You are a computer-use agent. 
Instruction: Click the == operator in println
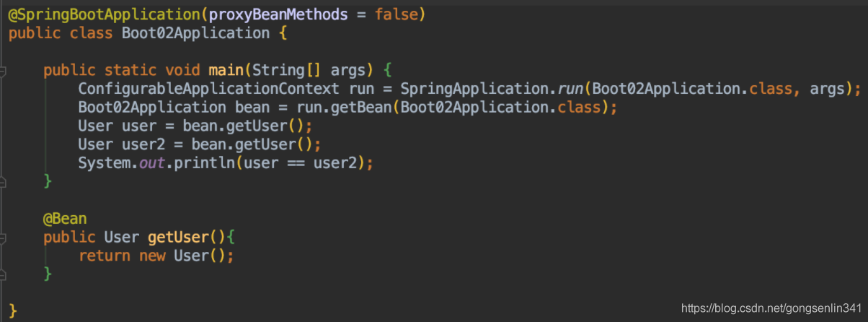click(x=296, y=164)
